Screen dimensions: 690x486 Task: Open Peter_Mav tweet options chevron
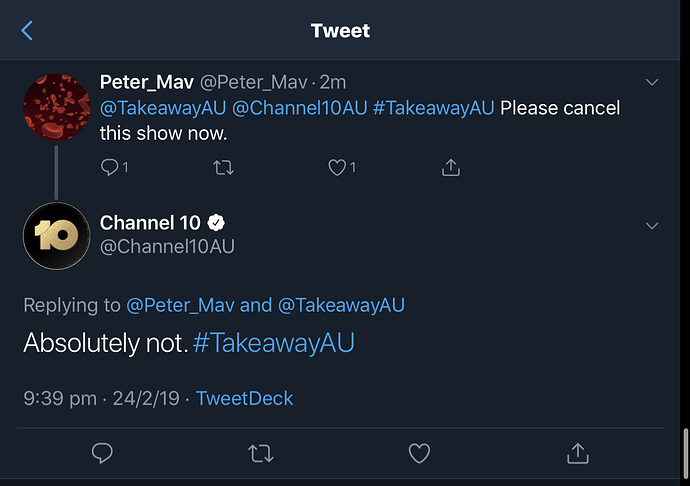[x=652, y=82]
